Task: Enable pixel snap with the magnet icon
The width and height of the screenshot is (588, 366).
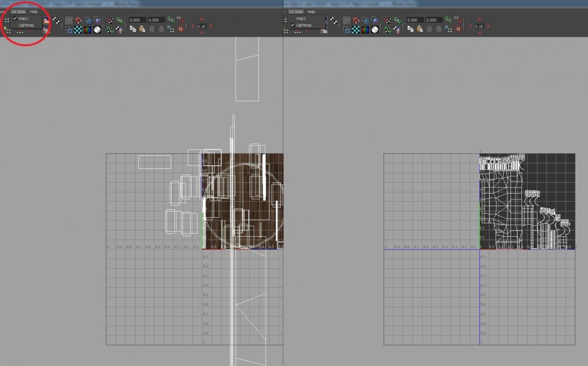Action: pos(79,20)
